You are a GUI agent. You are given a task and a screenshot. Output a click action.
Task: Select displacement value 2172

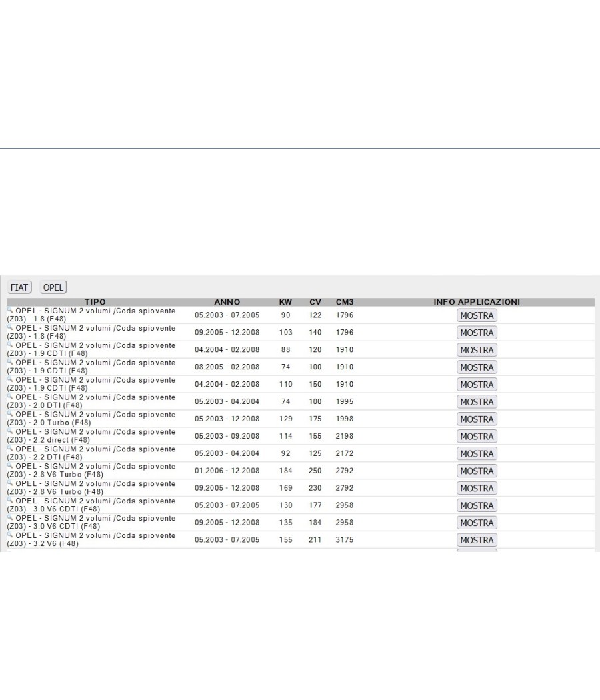345,453
